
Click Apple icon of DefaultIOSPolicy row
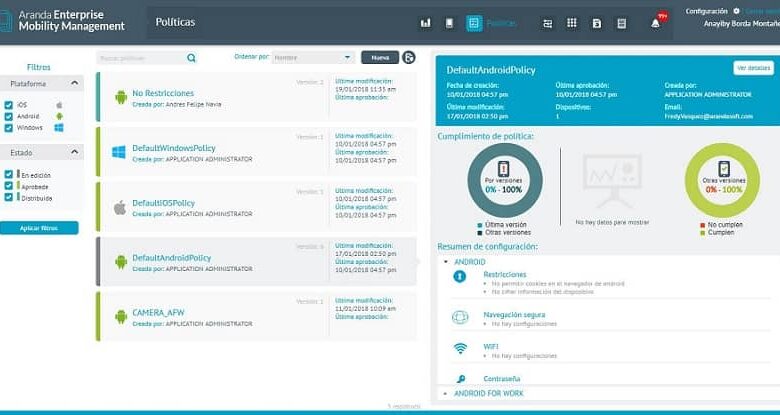120,207
